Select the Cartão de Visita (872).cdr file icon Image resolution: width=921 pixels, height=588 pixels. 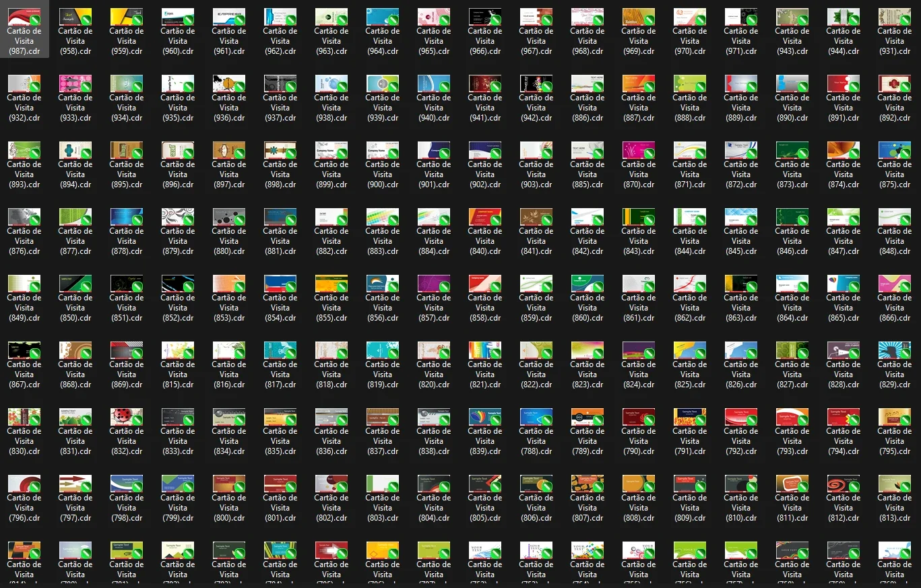coord(741,150)
